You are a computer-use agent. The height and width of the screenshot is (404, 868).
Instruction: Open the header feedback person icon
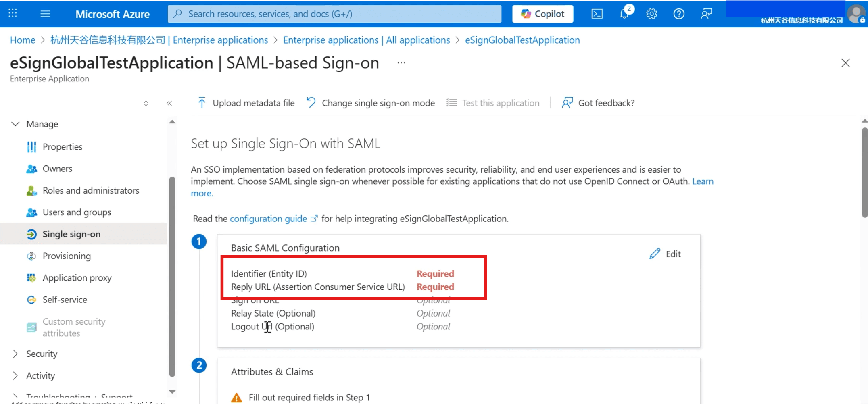click(706, 14)
